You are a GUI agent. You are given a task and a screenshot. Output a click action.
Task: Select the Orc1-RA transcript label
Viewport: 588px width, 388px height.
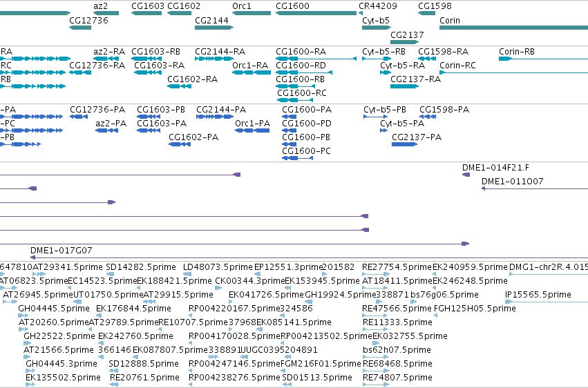pyautogui.click(x=250, y=65)
